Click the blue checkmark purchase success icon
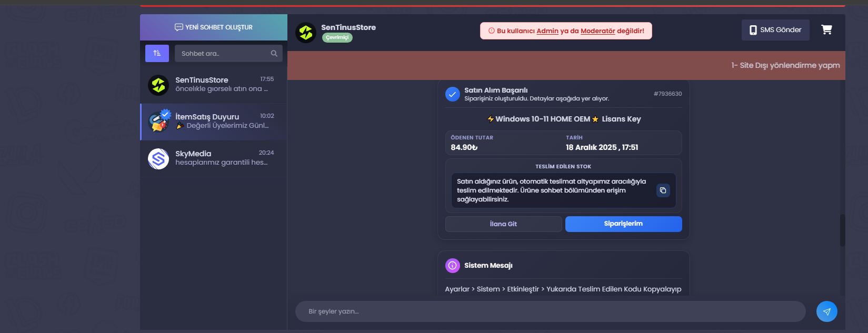Viewport: 868px width, 333px height. (x=453, y=94)
